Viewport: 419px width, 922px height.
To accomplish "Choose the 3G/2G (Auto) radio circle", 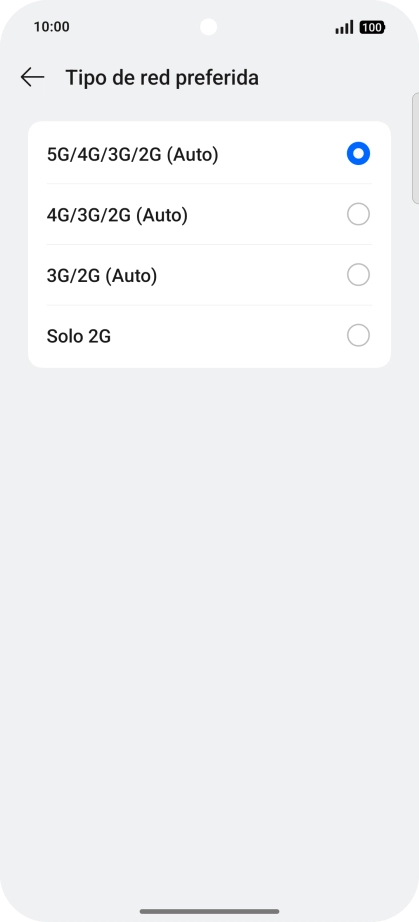I will coord(358,275).
